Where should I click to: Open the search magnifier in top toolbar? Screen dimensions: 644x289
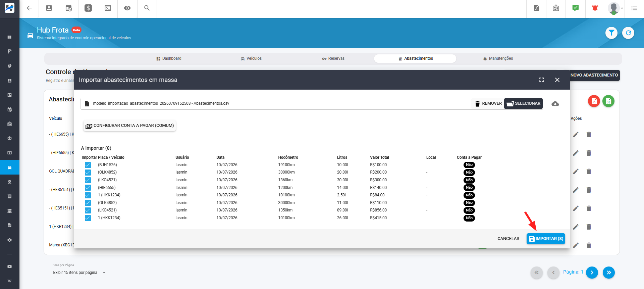click(147, 8)
